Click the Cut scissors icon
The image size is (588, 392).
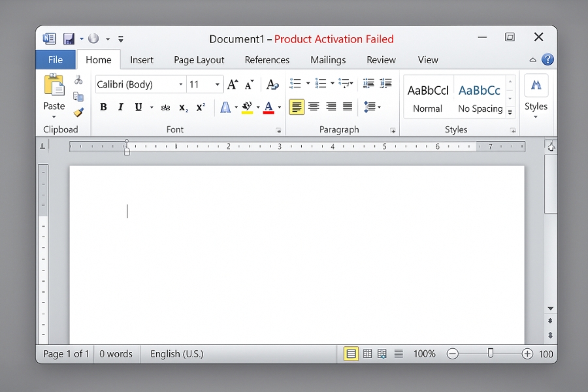tap(78, 80)
